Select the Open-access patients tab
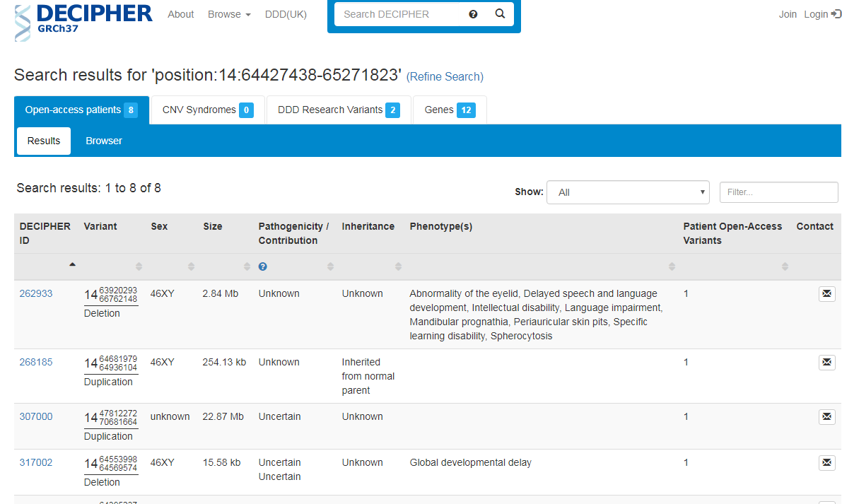Viewport: 842px width, 504px height. point(81,110)
